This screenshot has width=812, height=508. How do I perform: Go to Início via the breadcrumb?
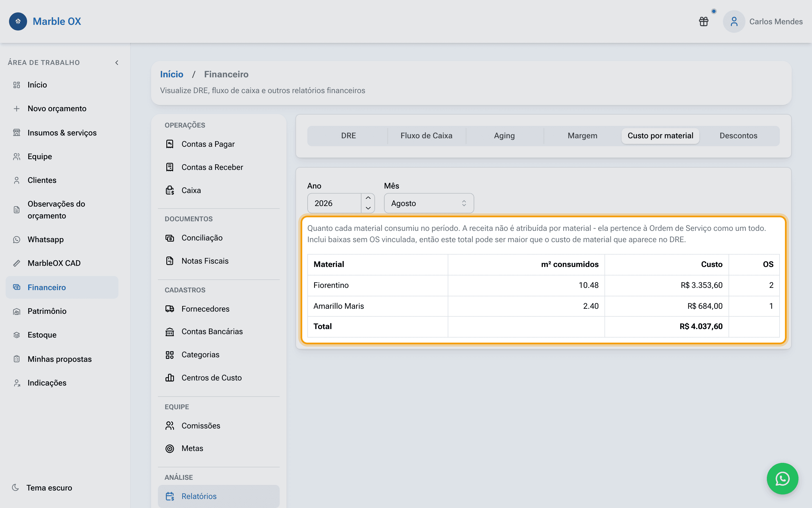coord(171,74)
